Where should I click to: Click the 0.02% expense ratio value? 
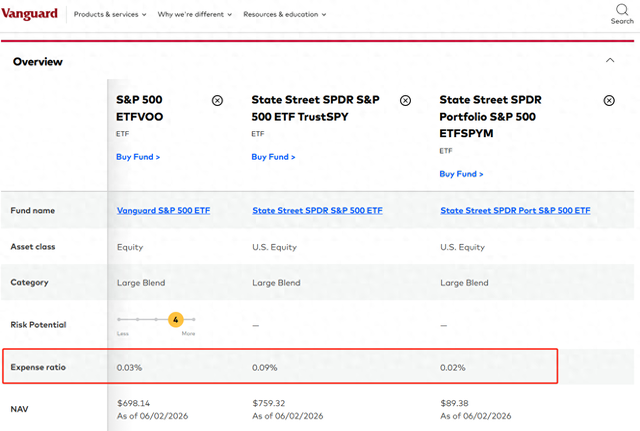[453, 367]
